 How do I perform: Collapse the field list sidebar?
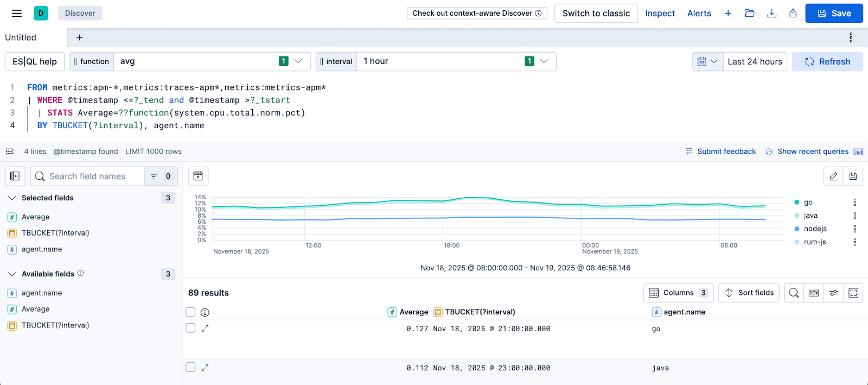tap(15, 176)
